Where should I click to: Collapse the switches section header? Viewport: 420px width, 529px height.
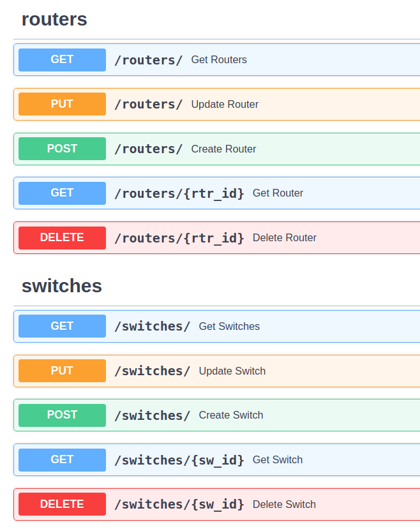click(x=61, y=287)
